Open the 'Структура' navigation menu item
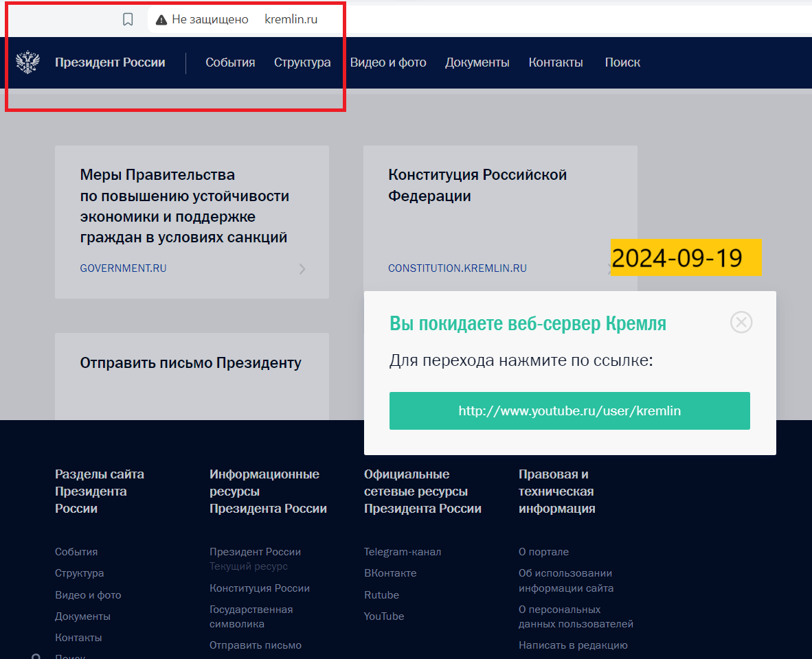Image resolution: width=812 pixels, height=659 pixels. click(302, 62)
